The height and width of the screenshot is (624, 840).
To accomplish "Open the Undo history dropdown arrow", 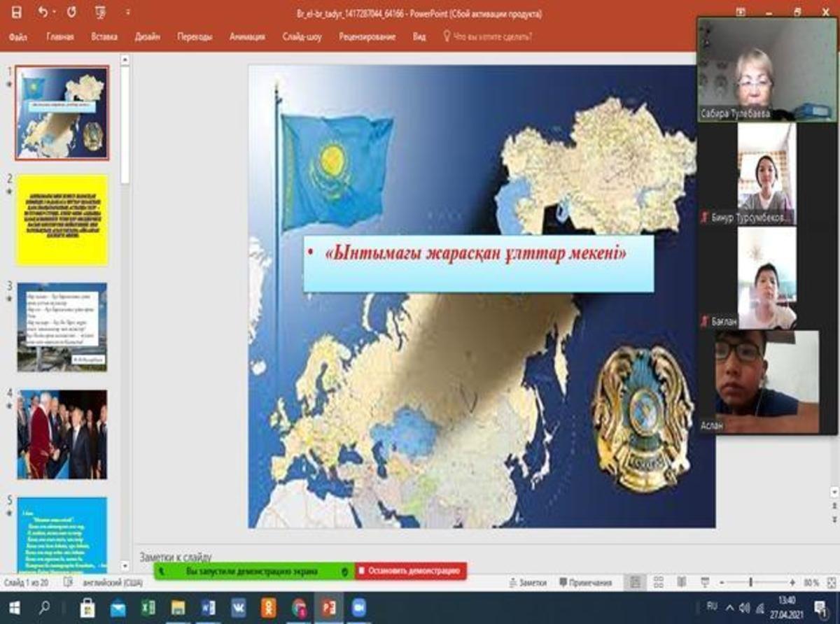I will coord(55,13).
